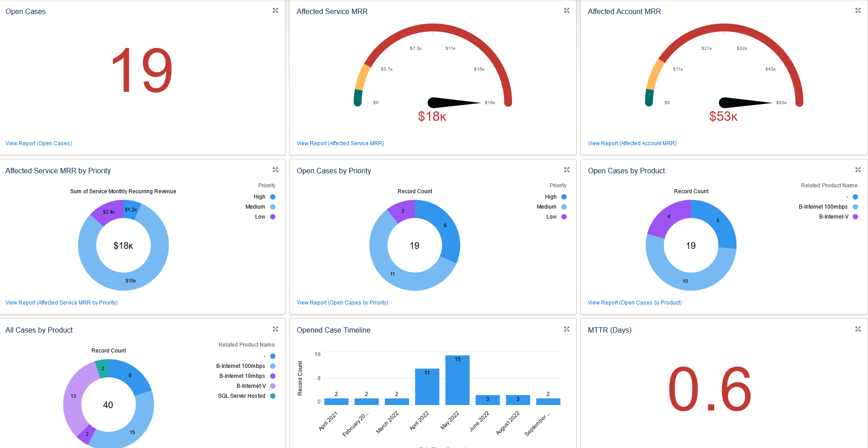Select the 6-record High priority segment
868x448 pixels.
[x=445, y=225]
